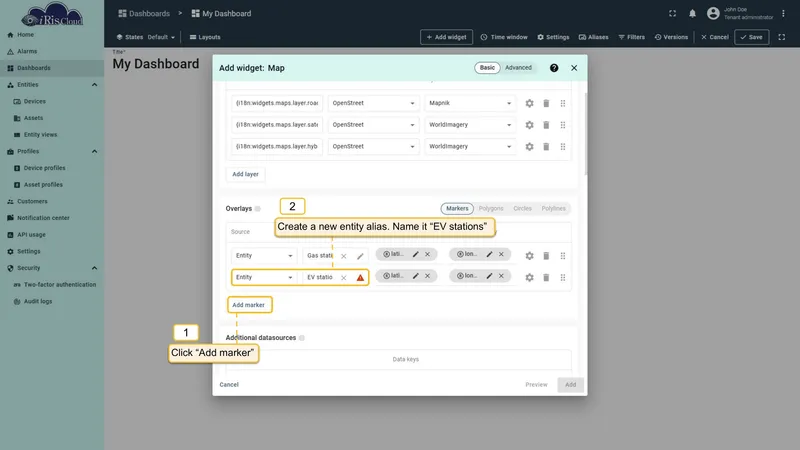The height and width of the screenshot is (450, 800).
Task: Toggle fullscreen icon in top header
Action: (672, 14)
